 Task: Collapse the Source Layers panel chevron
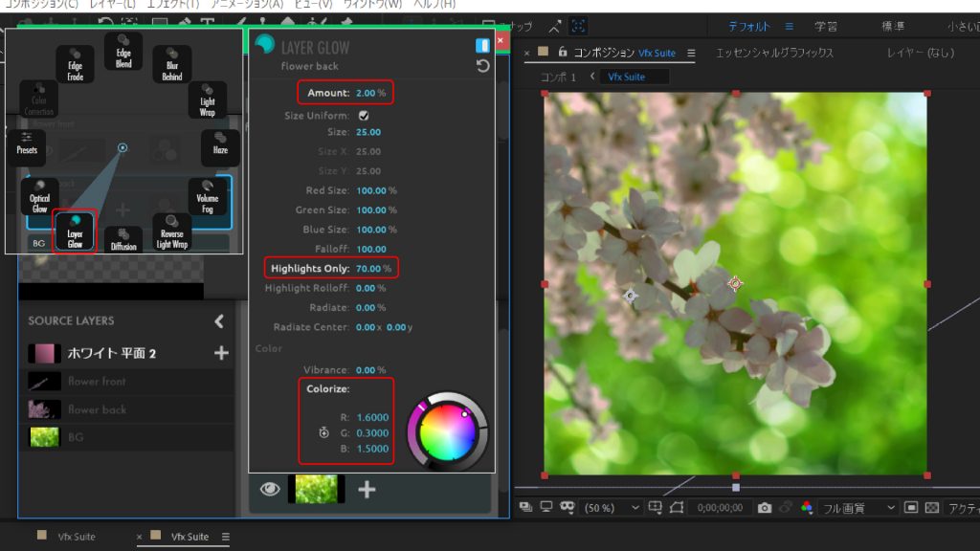pos(219,321)
